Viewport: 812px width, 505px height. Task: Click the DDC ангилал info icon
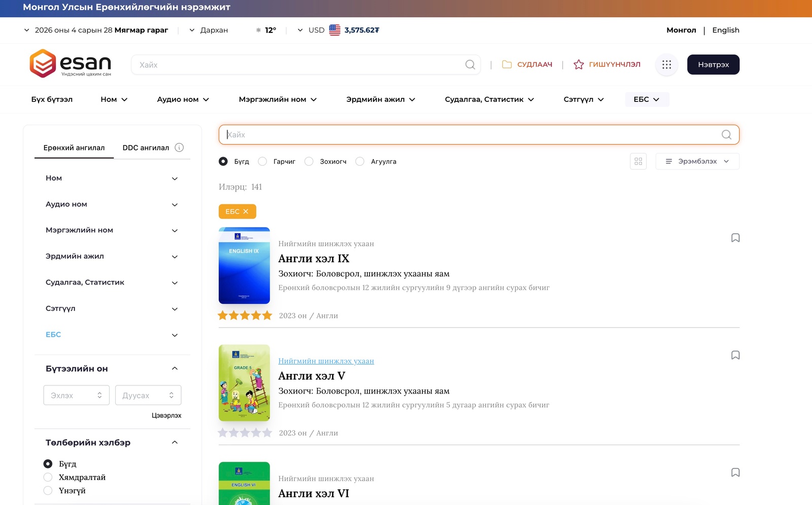[x=179, y=148]
